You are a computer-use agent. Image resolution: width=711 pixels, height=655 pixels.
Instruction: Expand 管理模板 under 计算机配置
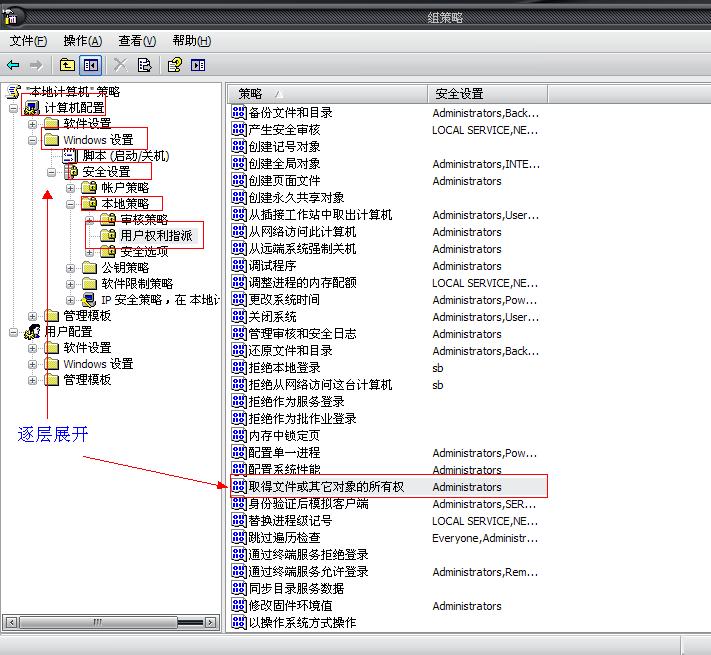pos(32,316)
